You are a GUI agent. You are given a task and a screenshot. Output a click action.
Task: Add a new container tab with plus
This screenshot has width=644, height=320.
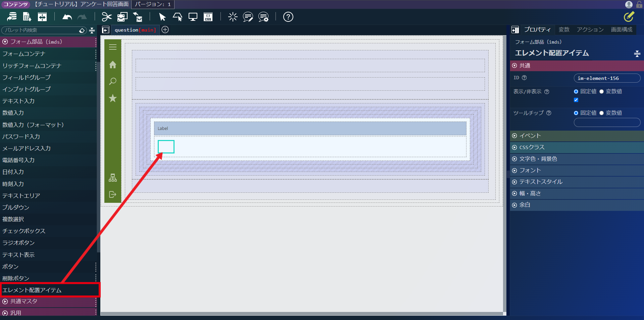click(165, 30)
